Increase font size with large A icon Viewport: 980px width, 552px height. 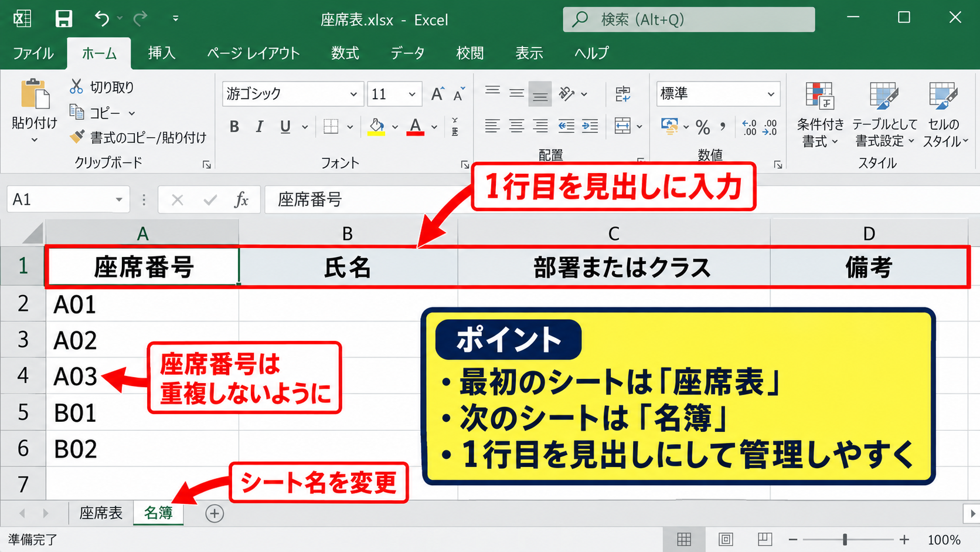[437, 94]
